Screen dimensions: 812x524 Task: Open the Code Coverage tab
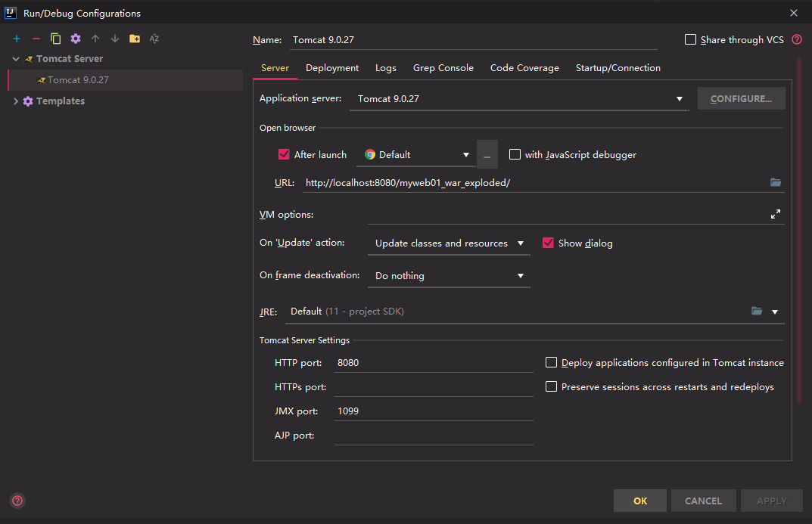tap(524, 68)
